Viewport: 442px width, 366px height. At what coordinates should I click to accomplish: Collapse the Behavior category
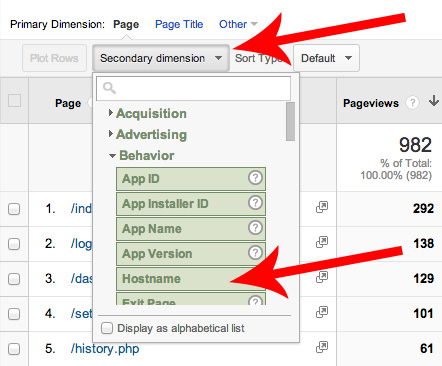tap(142, 156)
